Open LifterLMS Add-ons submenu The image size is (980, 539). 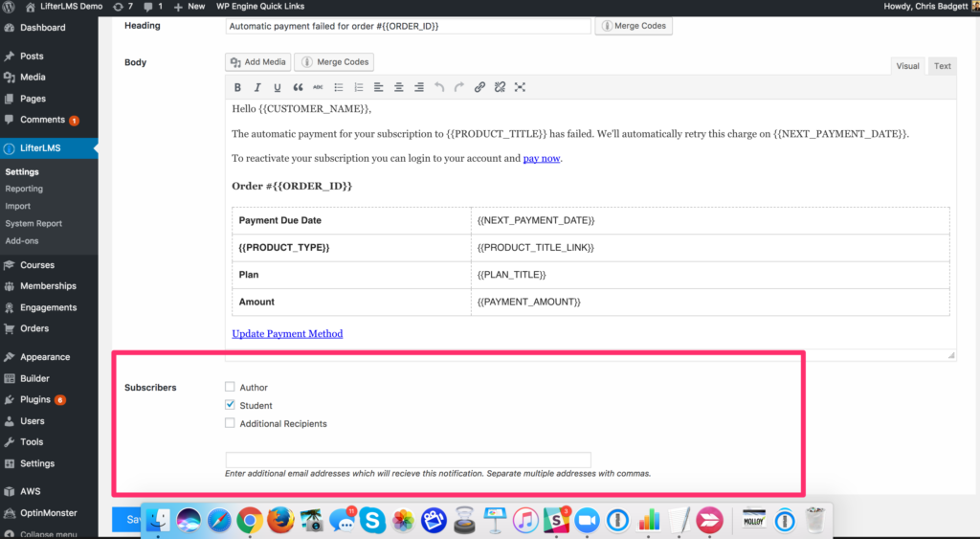coord(22,241)
